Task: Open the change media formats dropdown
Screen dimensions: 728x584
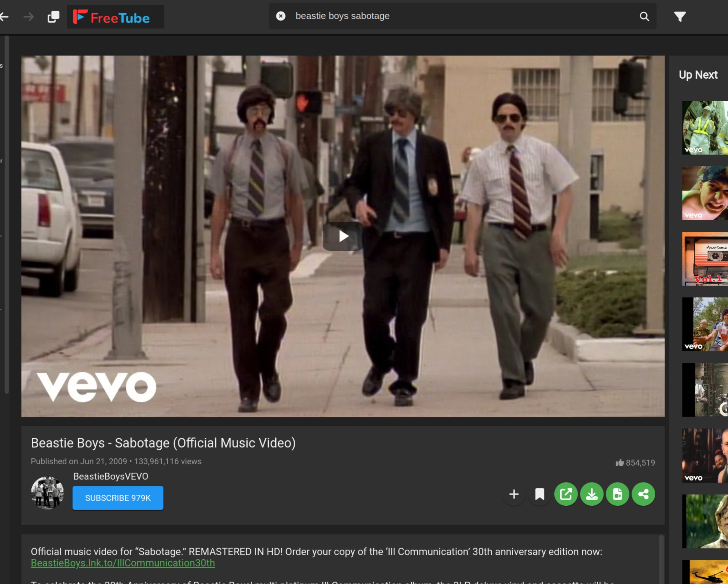Action: [617, 494]
